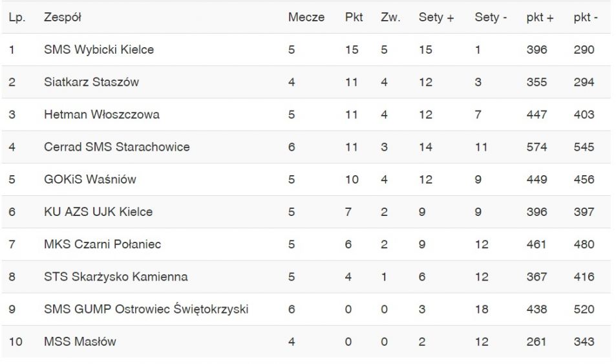Click the Pkt column header
The width and height of the screenshot is (616, 364).
point(354,17)
